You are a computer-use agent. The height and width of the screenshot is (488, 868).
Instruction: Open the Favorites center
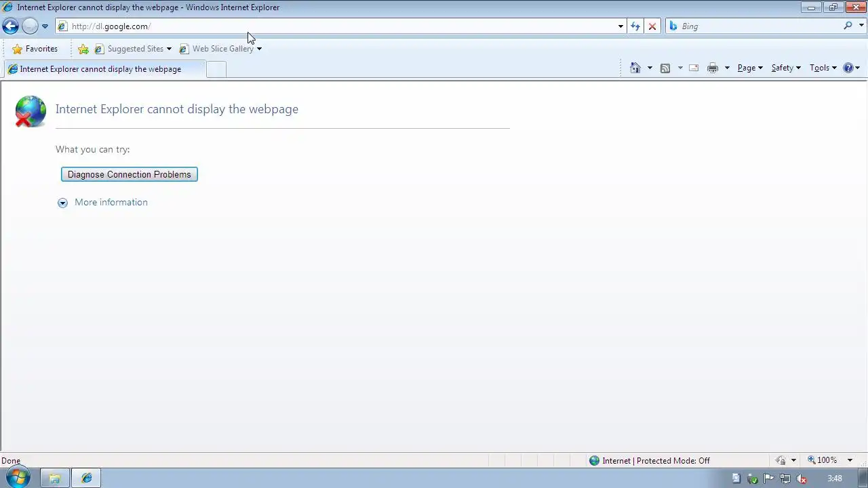click(x=35, y=49)
